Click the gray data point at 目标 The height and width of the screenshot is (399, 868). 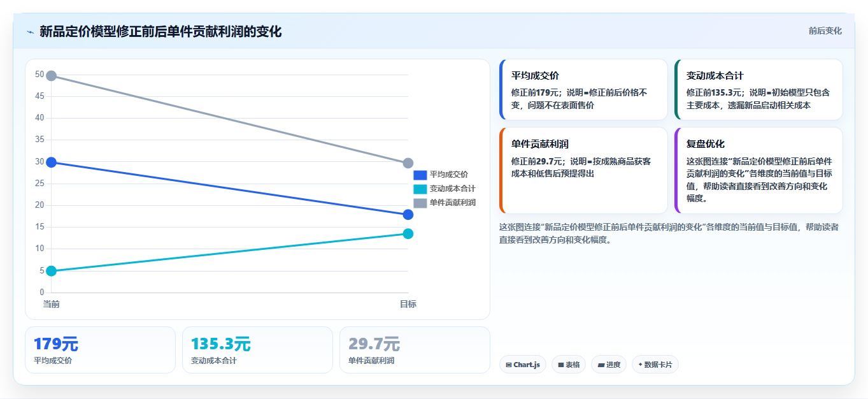point(408,163)
